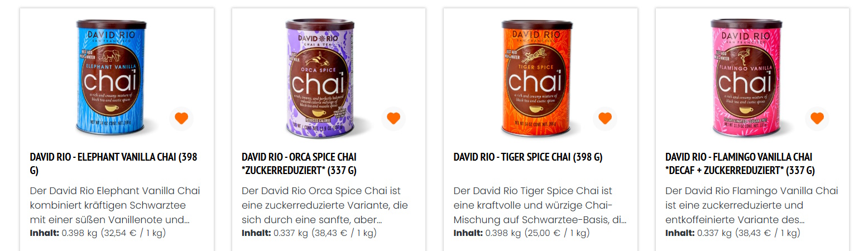Screen dimensions: 868x251
Task: Open Flamingo Vanilla Chai *Decaf + Zuckerreduziert* title
Action: coord(740,163)
